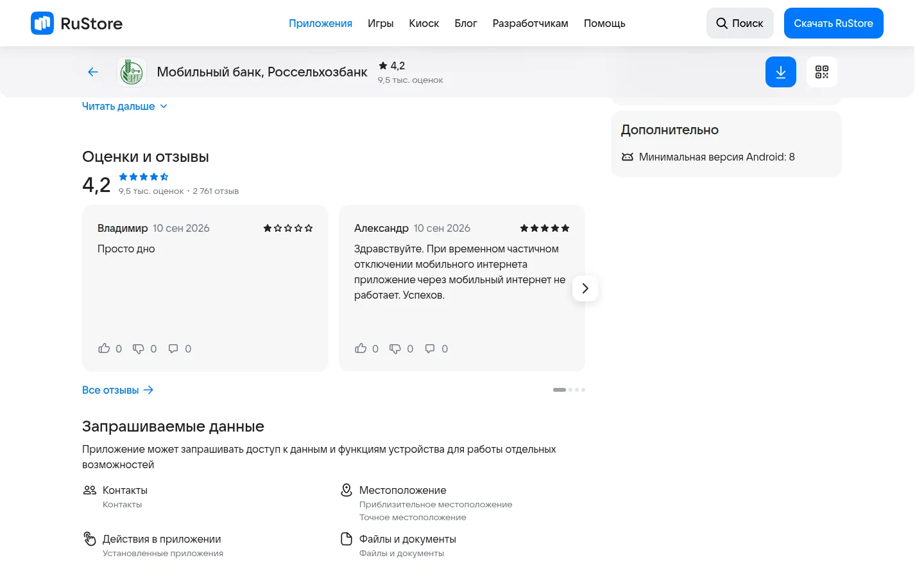Open the Киоск section
The height and width of the screenshot is (578, 924).
pos(424,23)
